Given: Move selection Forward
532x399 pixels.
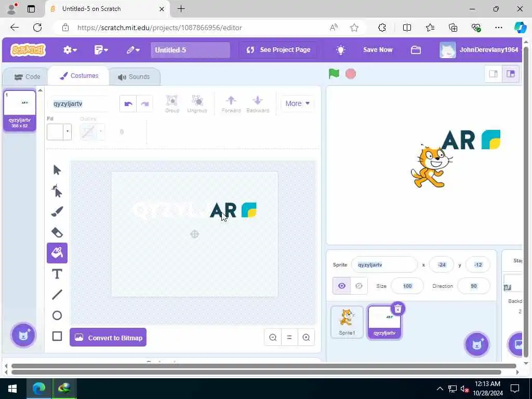Looking at the screenshot, I should [231, 104].
